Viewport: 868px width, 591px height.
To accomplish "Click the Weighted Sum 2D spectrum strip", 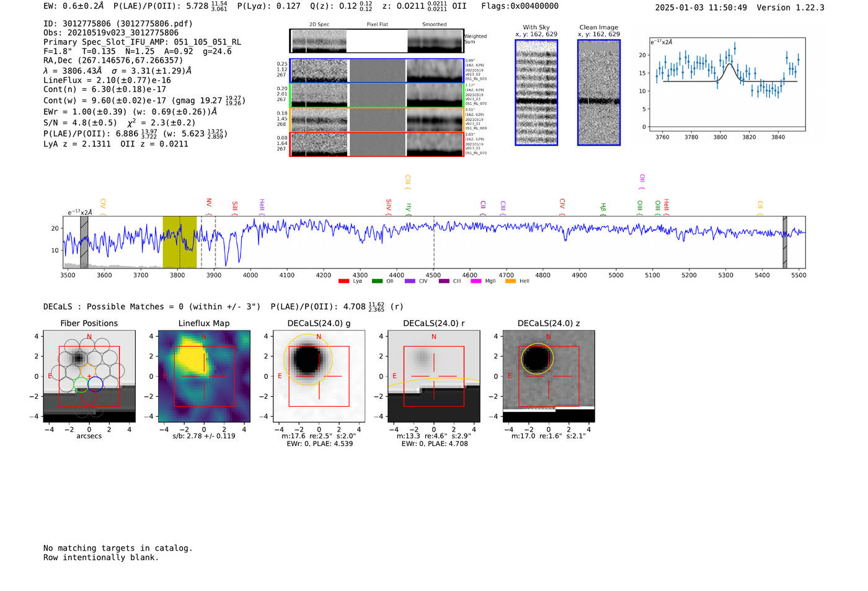I will [377, 41].
